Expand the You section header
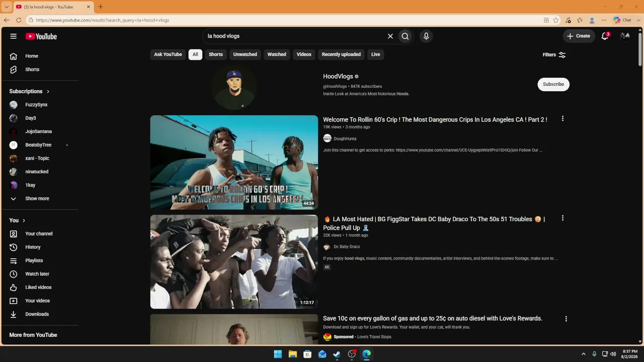This screenshot has width=644, height=362. (x=17, y=220)
